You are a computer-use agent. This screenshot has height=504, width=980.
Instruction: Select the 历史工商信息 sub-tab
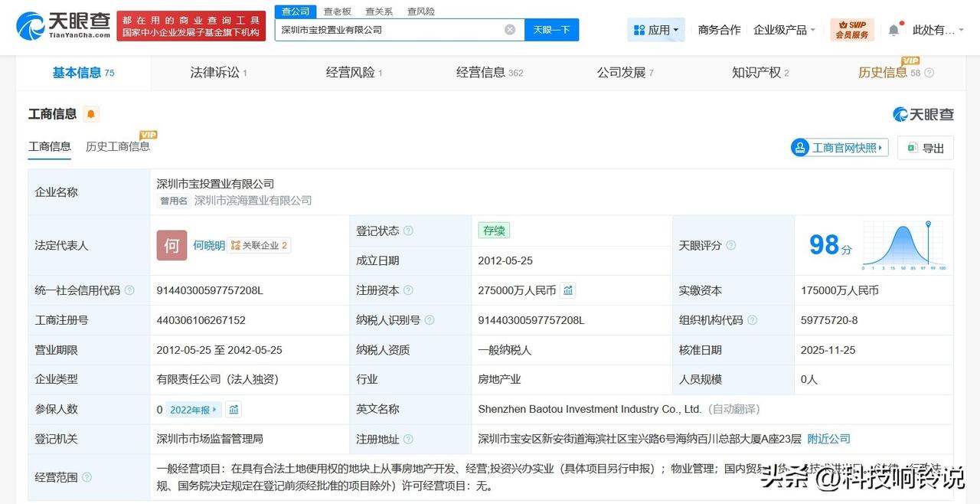tap(118, 146)
